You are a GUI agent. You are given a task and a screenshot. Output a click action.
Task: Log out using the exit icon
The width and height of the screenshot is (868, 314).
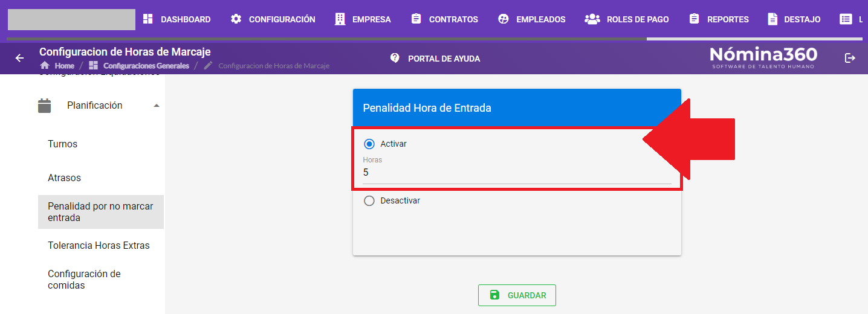[x=850, y=58]
